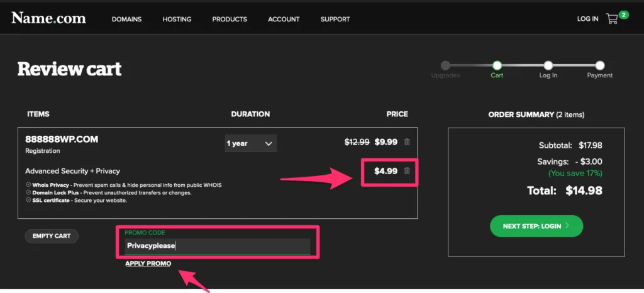This screenshot has height=293, width=644.
Task: Click Next Step: Login button
Action: click(536, 226)
